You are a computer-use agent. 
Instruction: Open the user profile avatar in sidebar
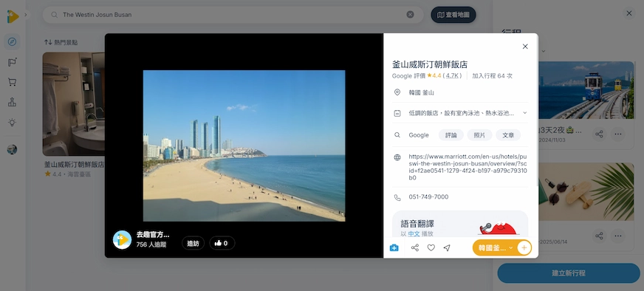coord(13,150)
